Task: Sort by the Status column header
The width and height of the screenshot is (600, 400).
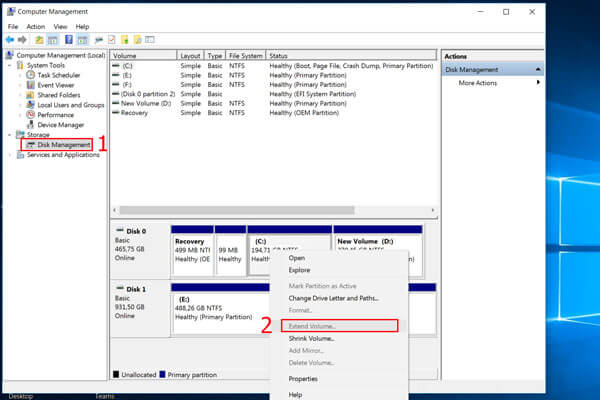Action: pyautogui.click(x=351, y=56)
